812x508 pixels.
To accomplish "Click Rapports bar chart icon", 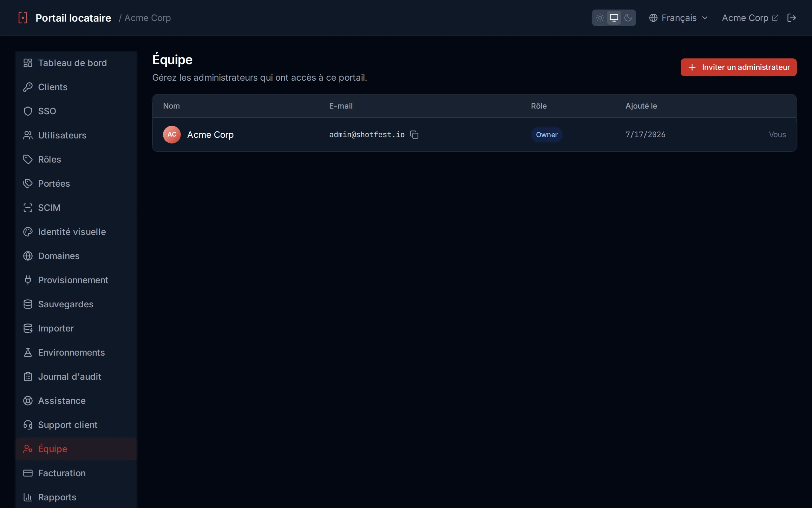I will coord(28,497).
